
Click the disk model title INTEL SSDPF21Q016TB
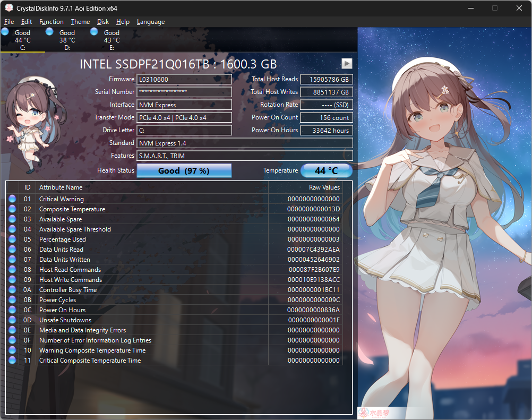(178, 64)
